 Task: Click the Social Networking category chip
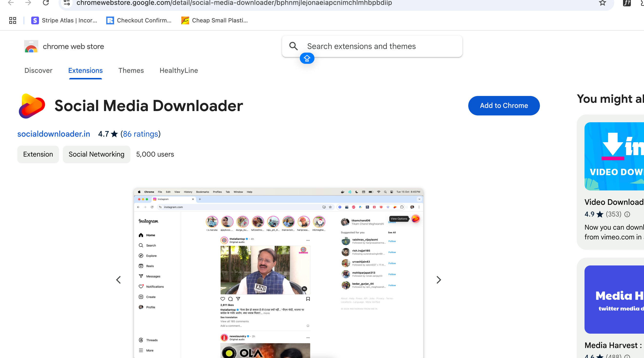tap(97, 154)
